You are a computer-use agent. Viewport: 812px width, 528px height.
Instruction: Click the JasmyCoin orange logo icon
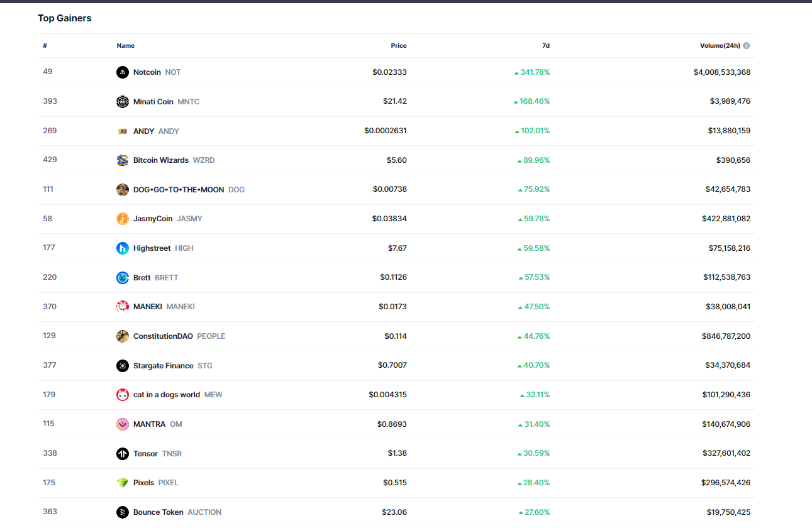(x=123, y=219)
